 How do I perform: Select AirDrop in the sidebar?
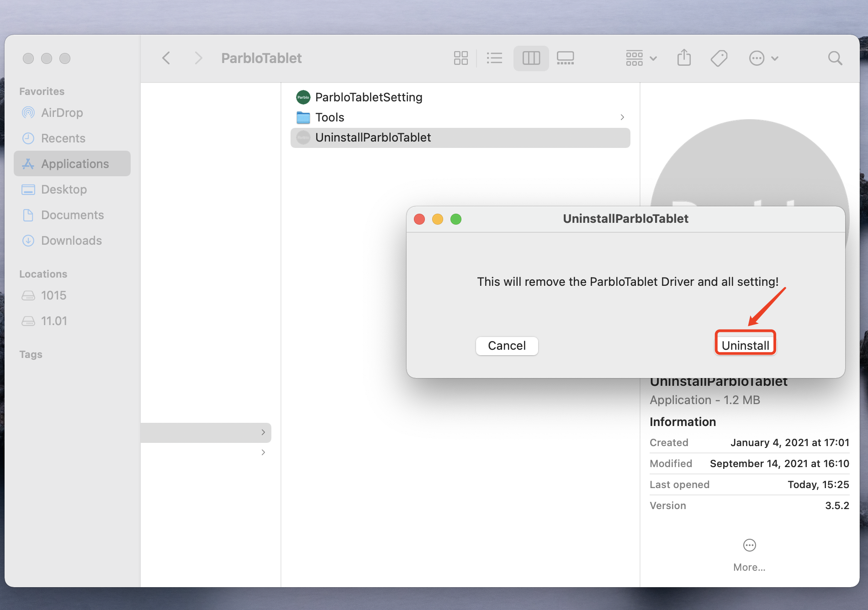click(72, 113)
